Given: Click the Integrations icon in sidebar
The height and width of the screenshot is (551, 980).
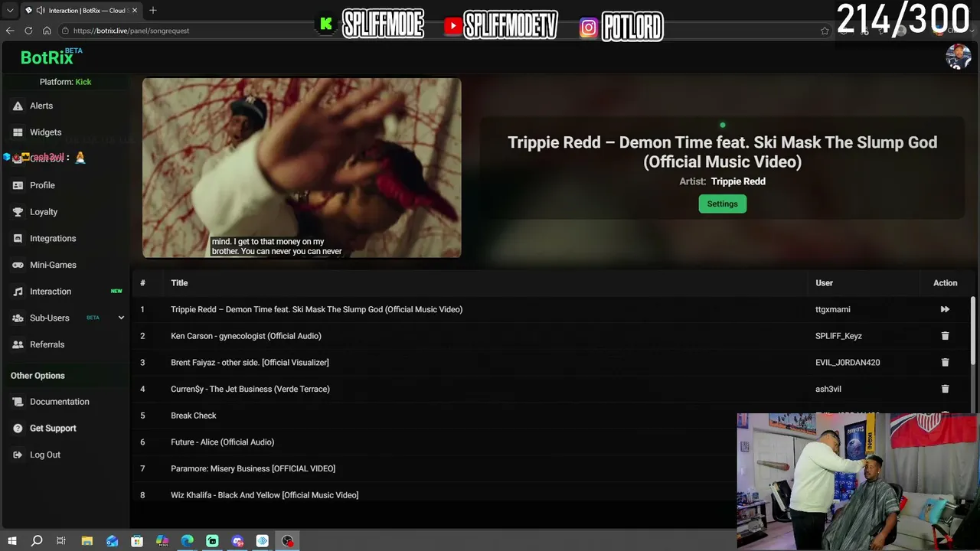Looking at the screenshot, I should 18,239.
